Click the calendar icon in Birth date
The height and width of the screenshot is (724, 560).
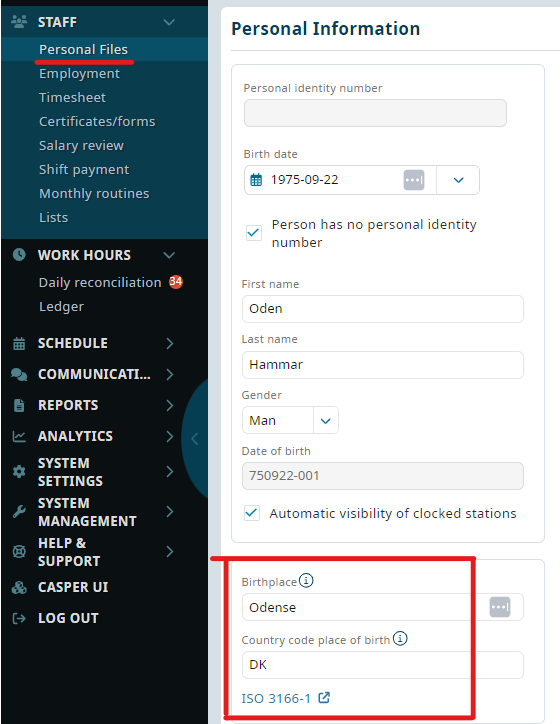tap(256, 180)
